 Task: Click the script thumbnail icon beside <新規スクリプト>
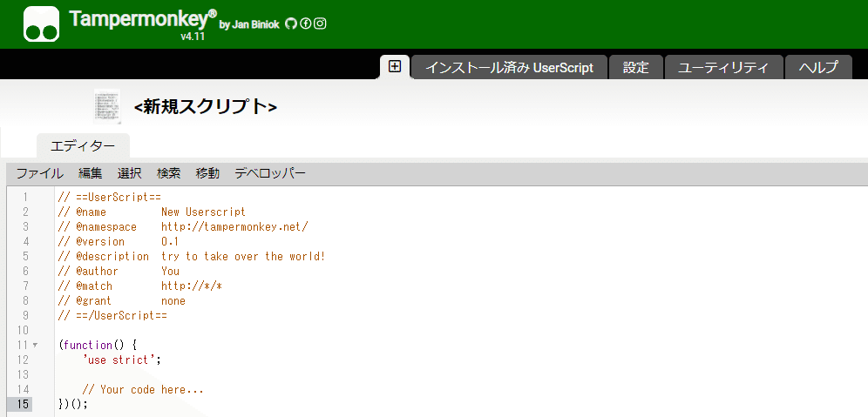tap(107, 105)
